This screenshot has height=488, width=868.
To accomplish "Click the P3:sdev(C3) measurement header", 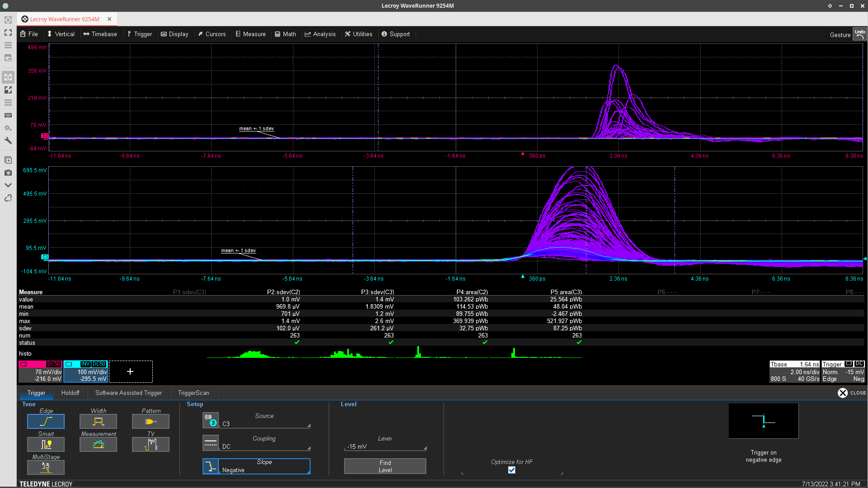I will (377, 292).
